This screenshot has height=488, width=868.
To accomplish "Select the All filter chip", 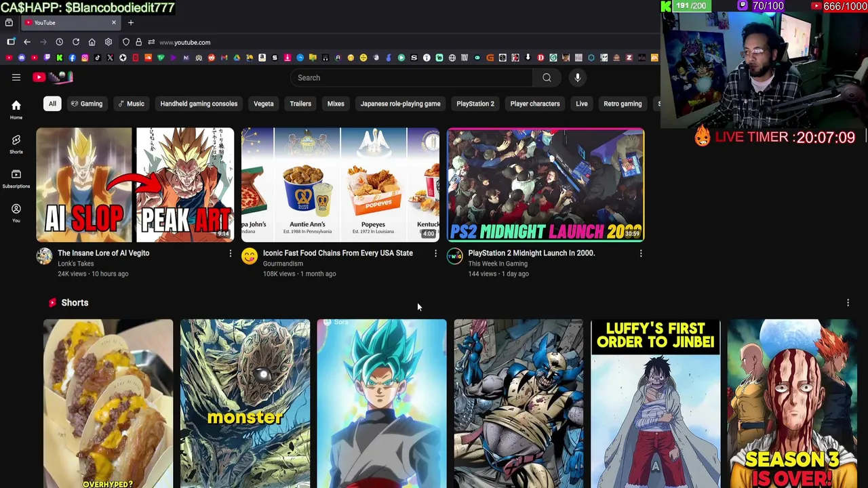I will 52,104.
